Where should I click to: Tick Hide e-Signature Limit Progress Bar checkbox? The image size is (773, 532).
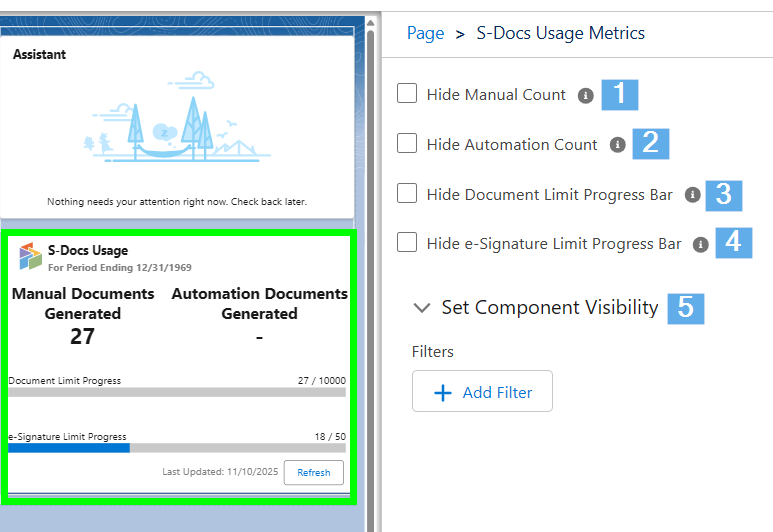pyautogui.click(x=407, y=242)
